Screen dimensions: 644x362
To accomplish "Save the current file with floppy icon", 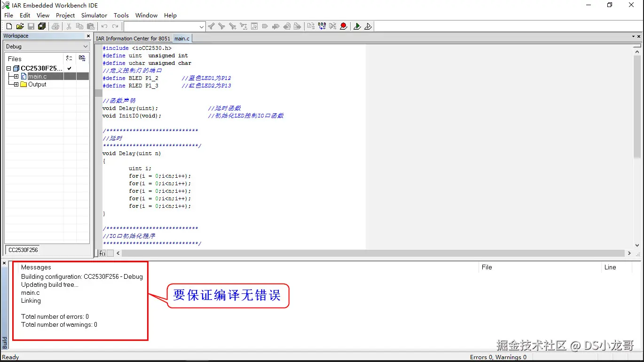I will point(31,26).
